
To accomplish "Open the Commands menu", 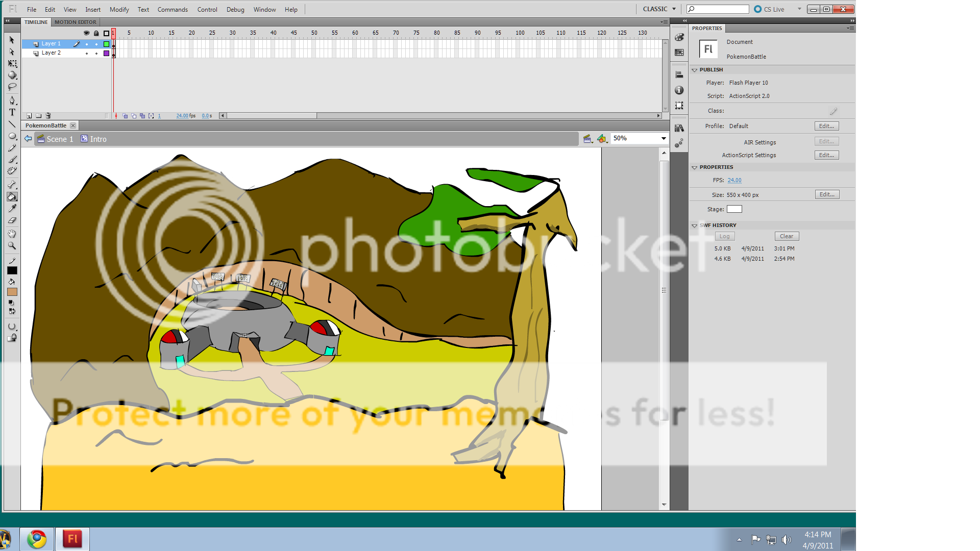I will tap(173, 9).
